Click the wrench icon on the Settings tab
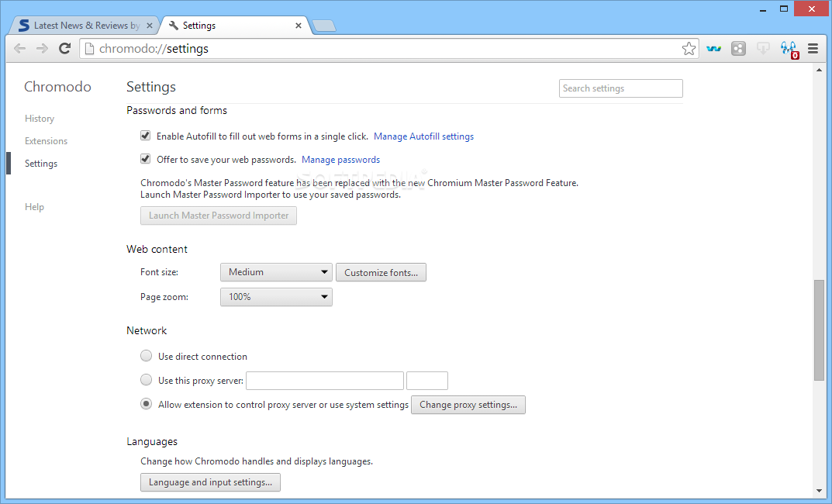 [173, 25]
